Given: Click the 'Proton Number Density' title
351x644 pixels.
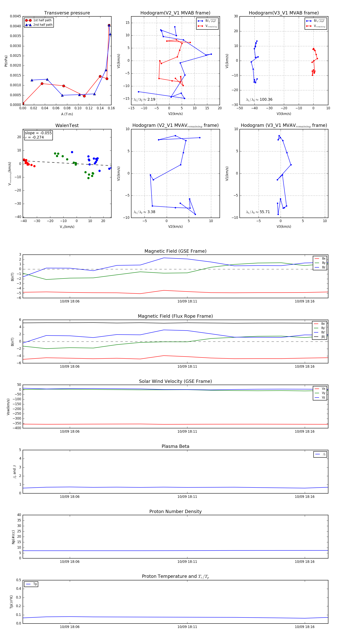Looking at the screenshot, I should point(175,511).
